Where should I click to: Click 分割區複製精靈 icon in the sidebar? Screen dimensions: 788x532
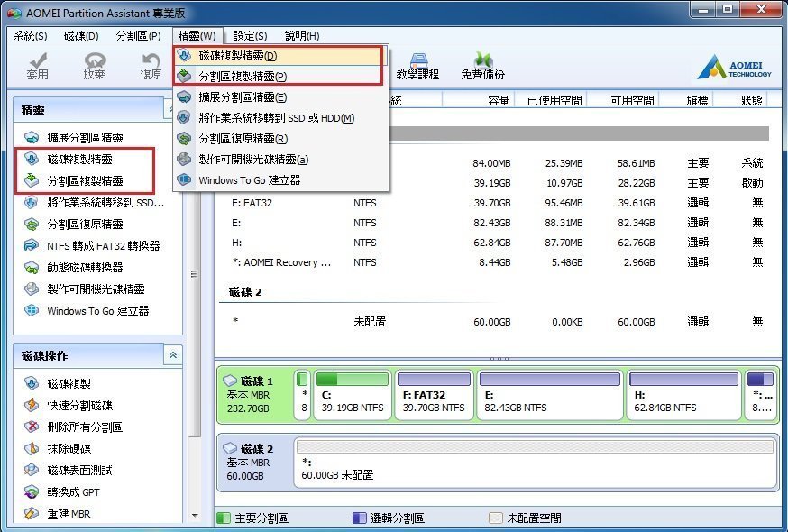coord(32,180)
